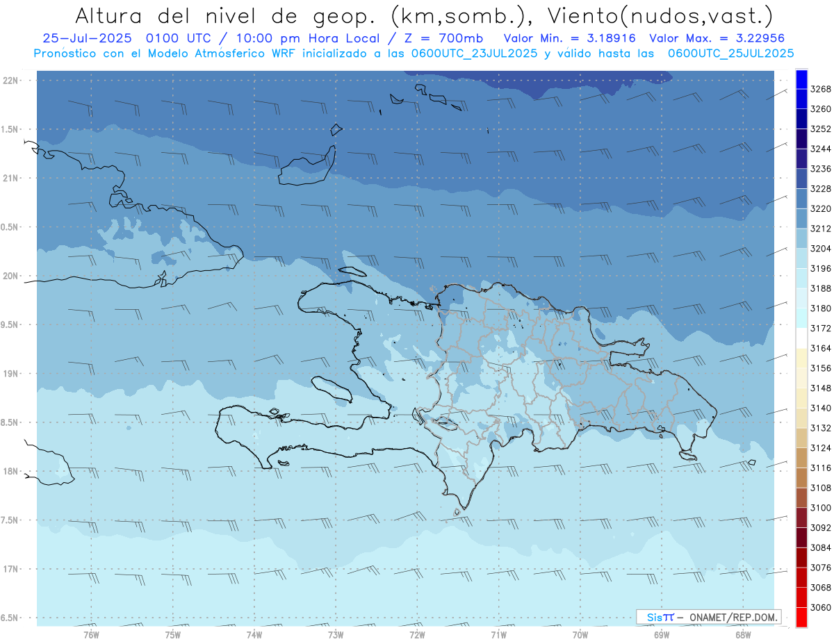
Task: Click the 74W longitude axis label
Action: (x=254, y=634)
